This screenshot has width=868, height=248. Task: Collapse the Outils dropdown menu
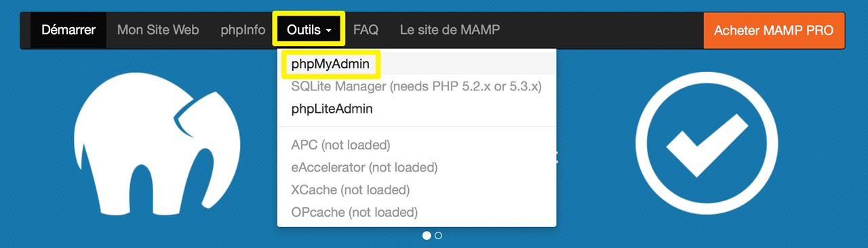(x=309, y=30)
